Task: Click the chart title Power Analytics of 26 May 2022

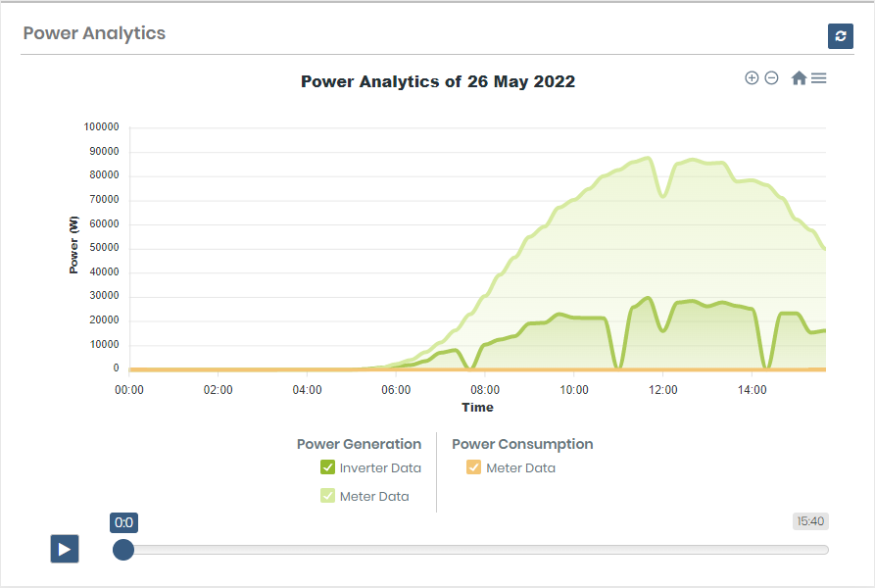Action: coord(437,81)
